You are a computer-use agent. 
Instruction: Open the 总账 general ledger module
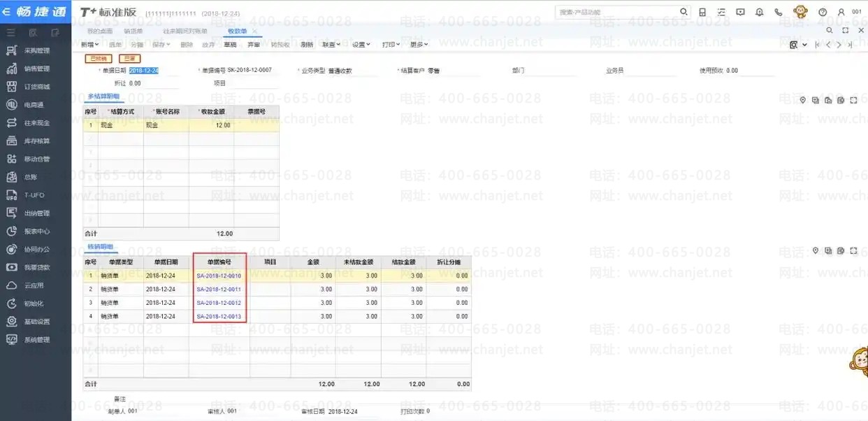[x=31, y=177]
